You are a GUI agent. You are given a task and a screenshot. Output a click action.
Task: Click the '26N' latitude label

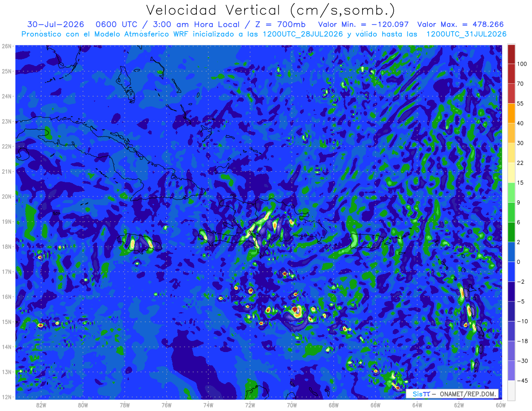click(x=6, y=46)
